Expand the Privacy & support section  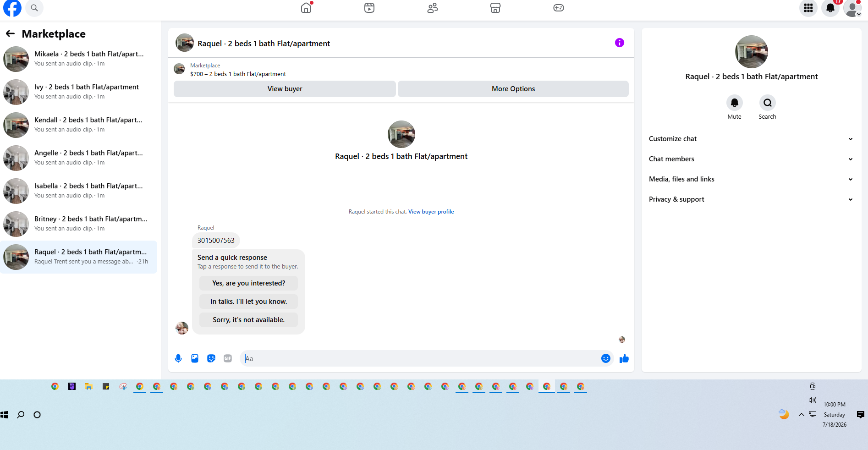752,199
